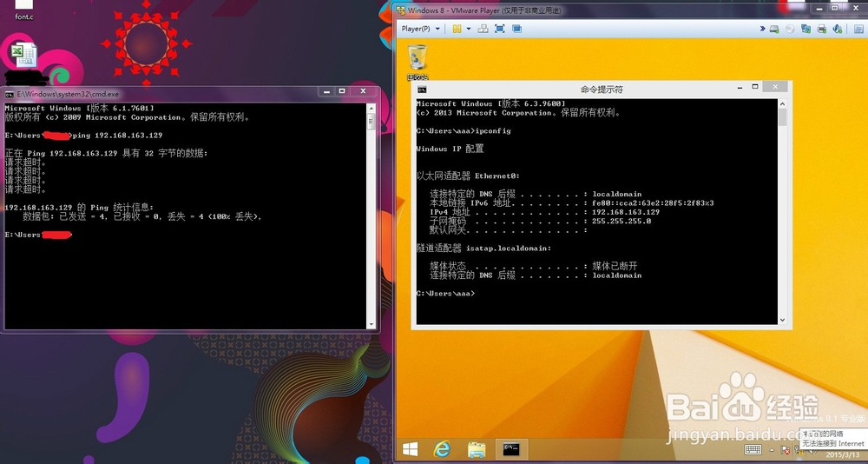868x464 pixels.
Task: Click the cmd.exe window title bar icon
Action: click(10, 94)
